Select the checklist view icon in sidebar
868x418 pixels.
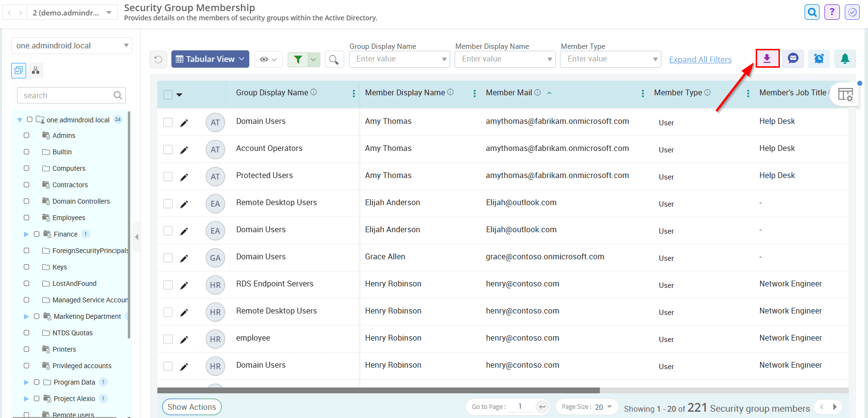pyautogui.click(x=18, y=70)
